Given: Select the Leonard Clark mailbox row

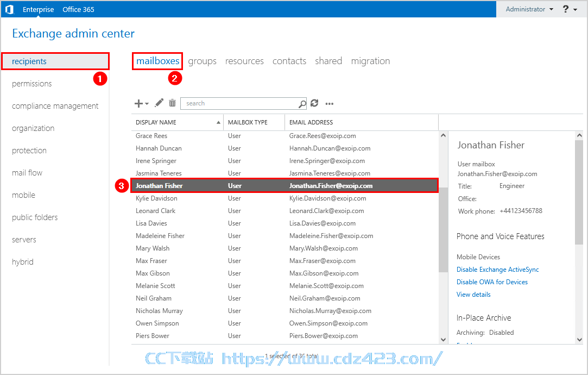Looking at the screenshot, I should pos(284,210).
